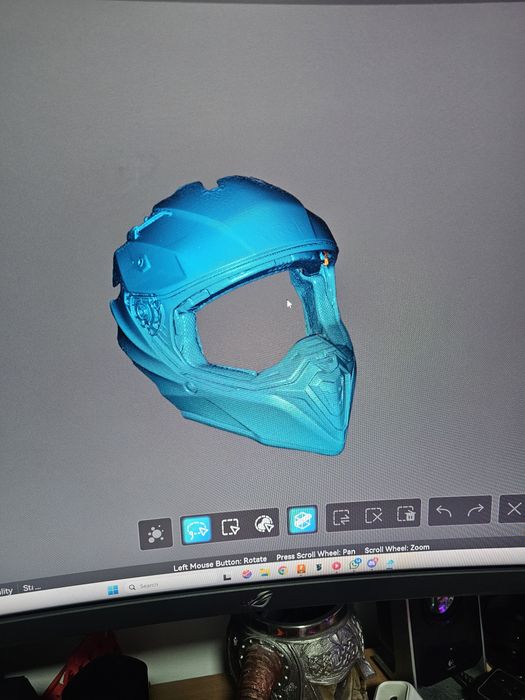Open the orange app icon on taskbar

pos(301,569)
